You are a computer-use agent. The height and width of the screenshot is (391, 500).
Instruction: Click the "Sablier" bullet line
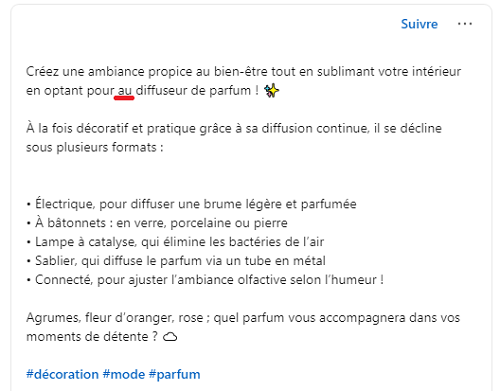[176, 261]
